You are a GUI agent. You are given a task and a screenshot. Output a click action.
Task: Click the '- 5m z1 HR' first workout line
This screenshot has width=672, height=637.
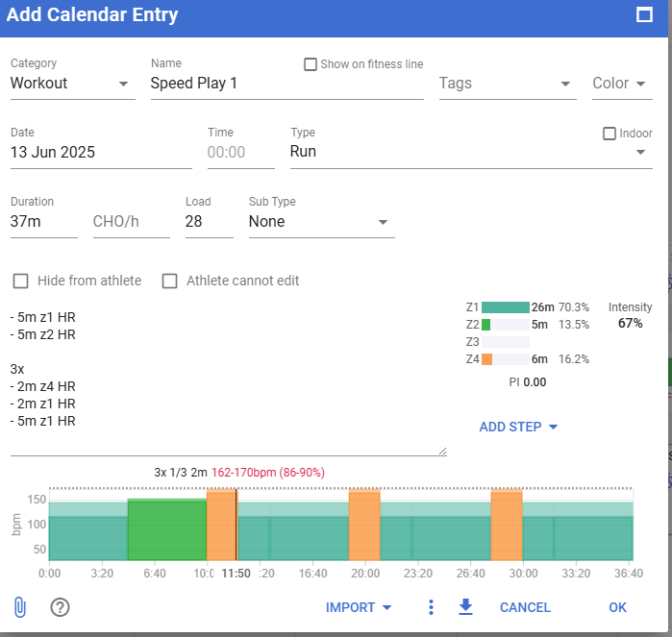pos(43,317)
